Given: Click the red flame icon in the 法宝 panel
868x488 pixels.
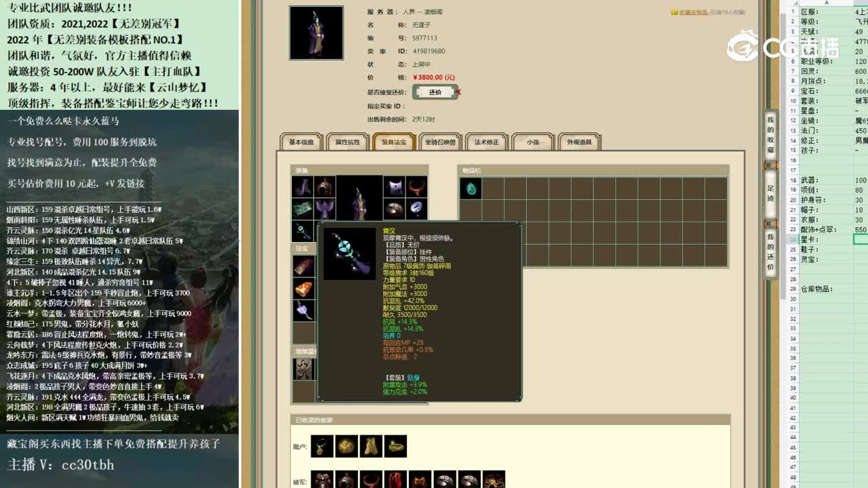Looking at the screenshot, I should pos(304,289).
